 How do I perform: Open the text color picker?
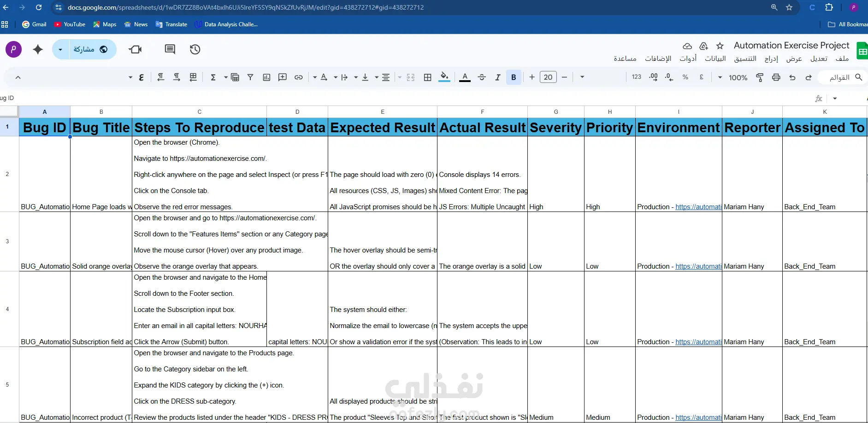point(465,77)
